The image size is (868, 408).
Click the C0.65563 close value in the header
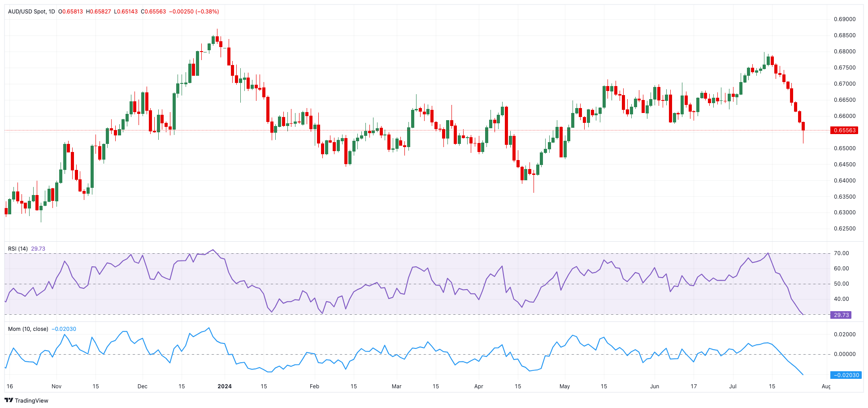pyautogui.click(x=153, y=11)
